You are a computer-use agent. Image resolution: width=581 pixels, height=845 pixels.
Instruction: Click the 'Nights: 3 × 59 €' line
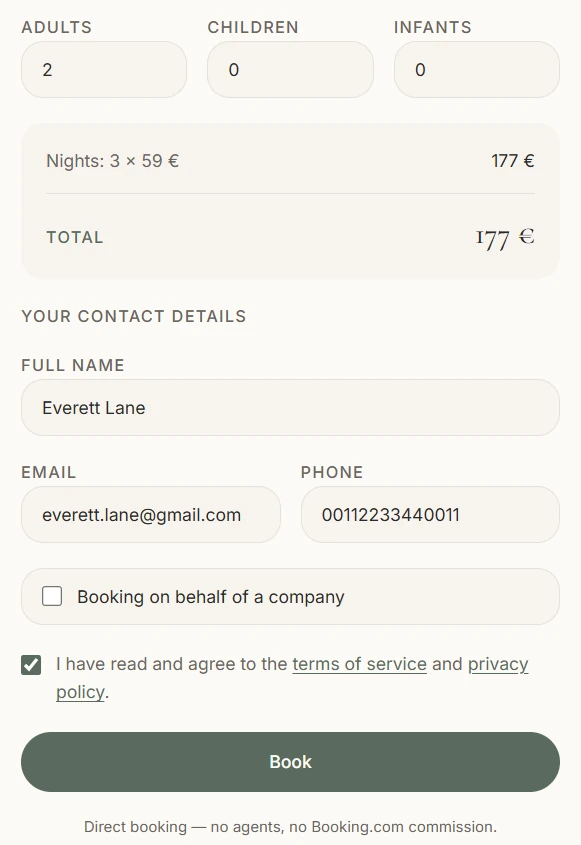click(x=113, y=161)
